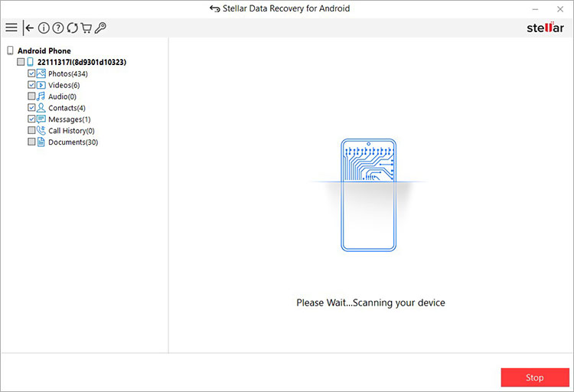Close the Stellar Data Recovery window
The height and width of the screenshot is (392, 574).
[x=559, y=8]
